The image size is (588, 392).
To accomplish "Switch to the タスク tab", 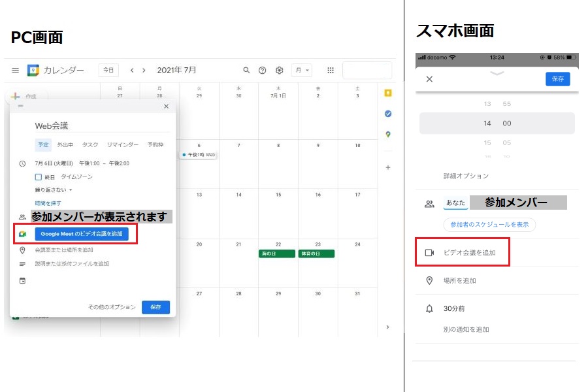I will (90, 144).
